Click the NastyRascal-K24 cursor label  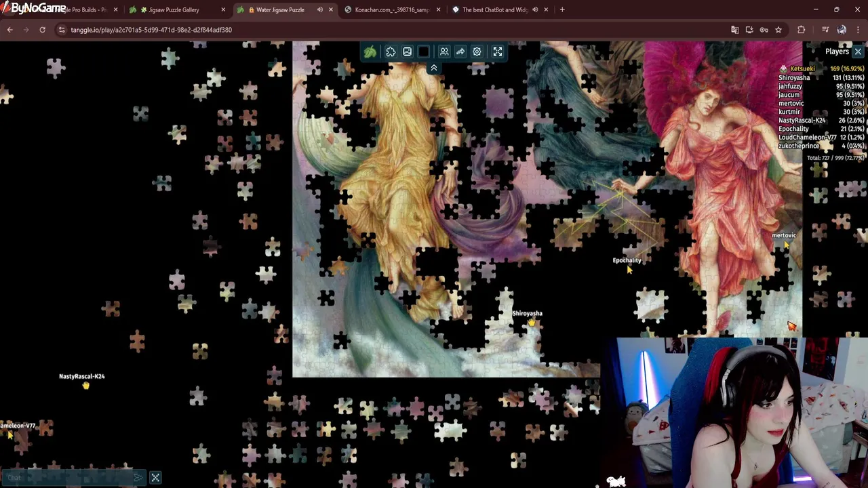(81, 376)
